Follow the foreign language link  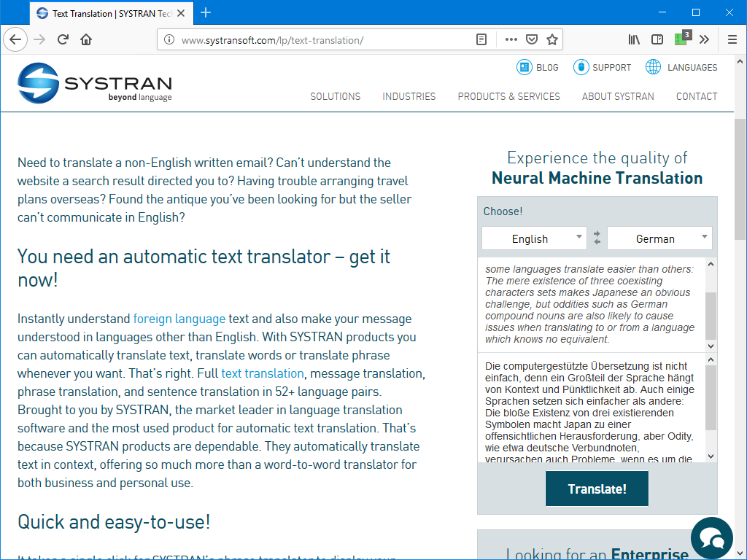pyautogui.click(x=179, y=319)
